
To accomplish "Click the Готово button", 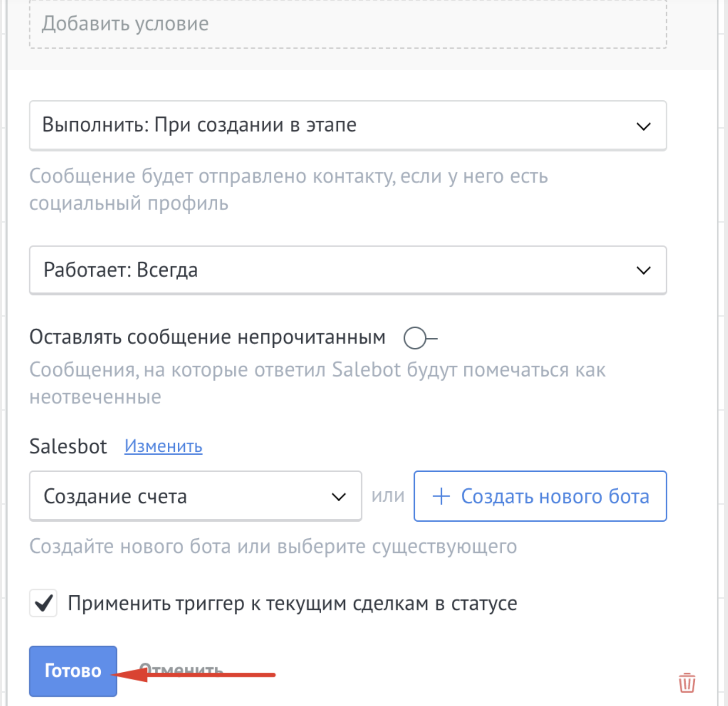I will click(x=73, y=671).
